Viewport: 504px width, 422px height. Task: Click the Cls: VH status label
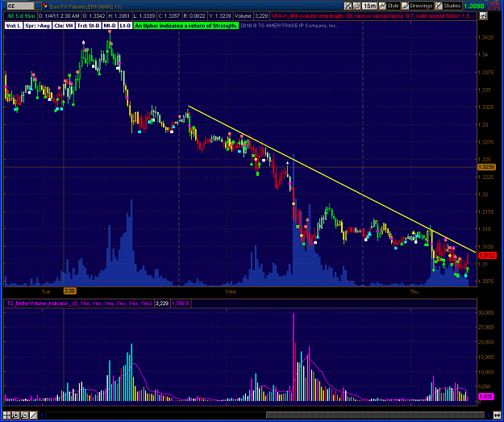pyautogui.click(x=63, y=26)
